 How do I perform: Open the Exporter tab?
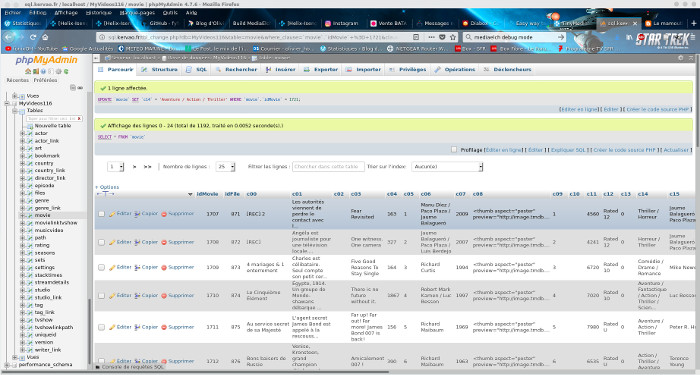[321, 70]
